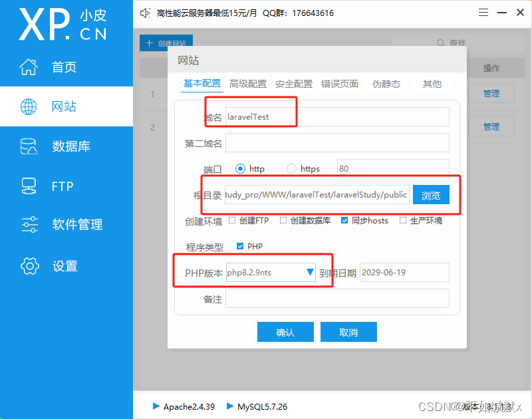Mute via the speaker icon in title bar
The height and width of the screenshot is (419, 532).
click(144, 12)
